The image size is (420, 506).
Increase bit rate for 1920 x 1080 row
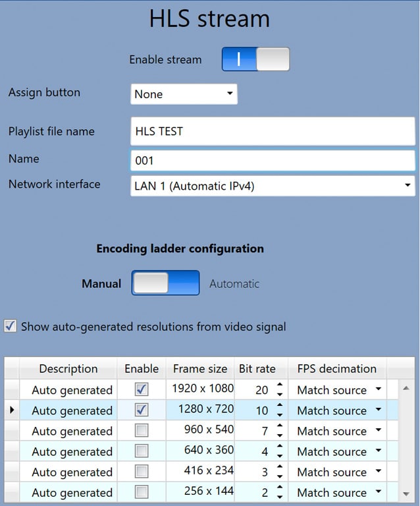point(280,385)
